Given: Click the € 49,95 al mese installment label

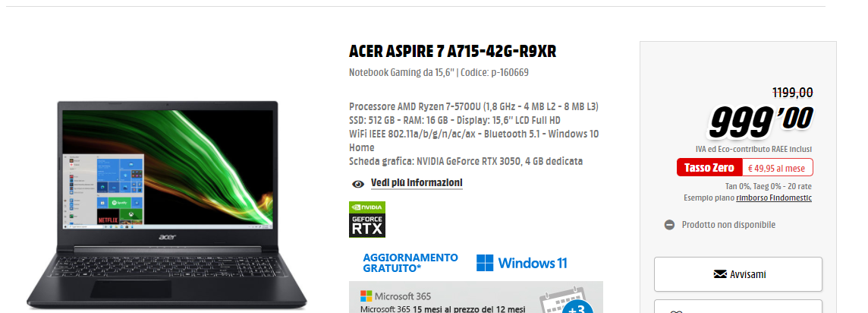Looking at the screenshot, I should pyautogui.click(x=777, y=167).
